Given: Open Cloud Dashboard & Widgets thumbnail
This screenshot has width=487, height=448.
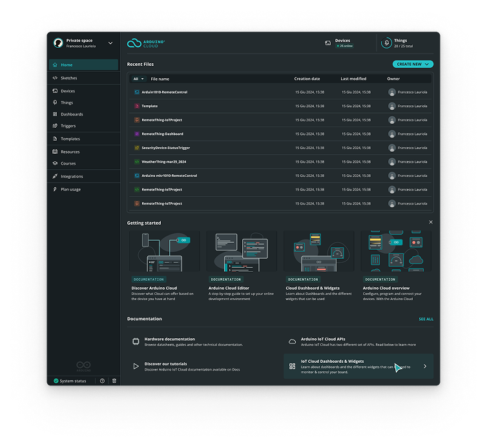Looking at the screenshot, I should point(319,251).
